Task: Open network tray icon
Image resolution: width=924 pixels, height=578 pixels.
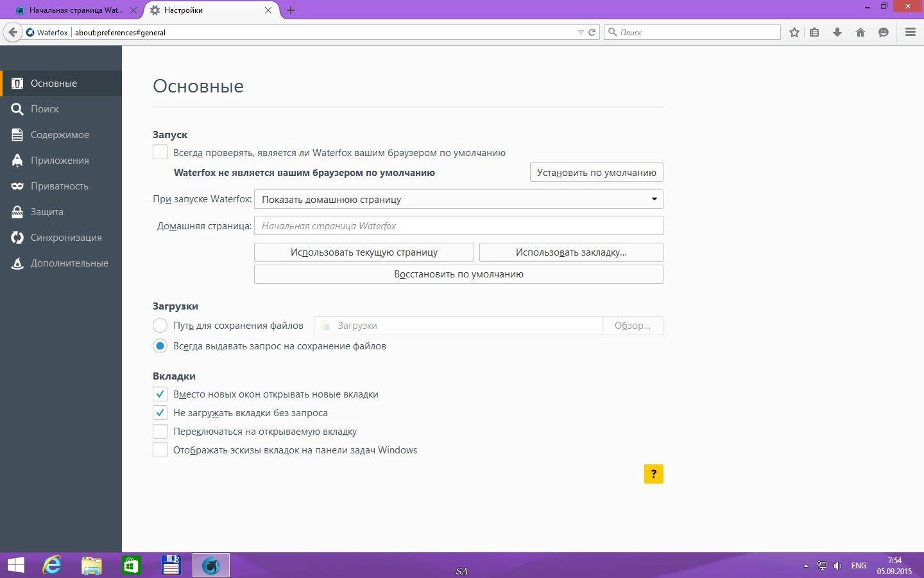Action: tap(821, 566)
